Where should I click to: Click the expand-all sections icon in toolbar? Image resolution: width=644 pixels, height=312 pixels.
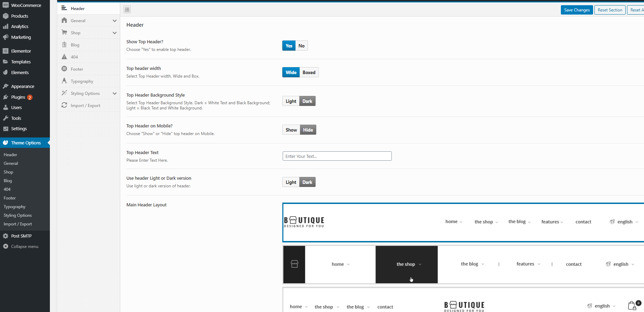[127, 9]
